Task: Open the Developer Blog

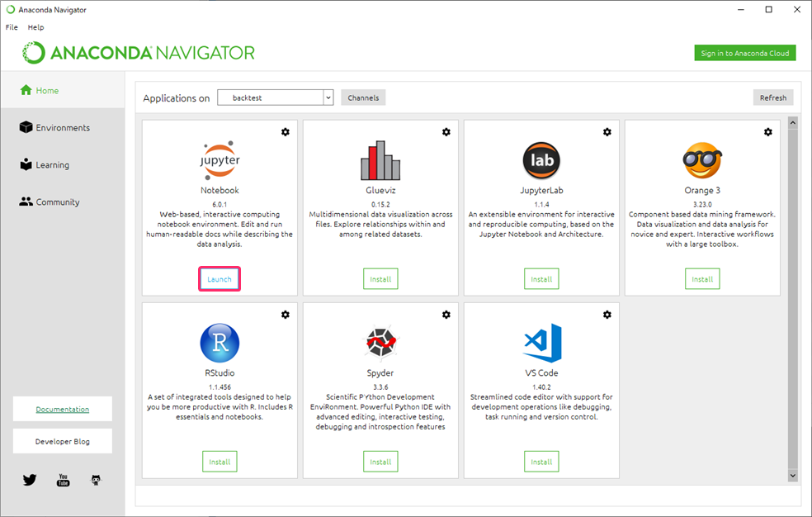Action: 63,441
